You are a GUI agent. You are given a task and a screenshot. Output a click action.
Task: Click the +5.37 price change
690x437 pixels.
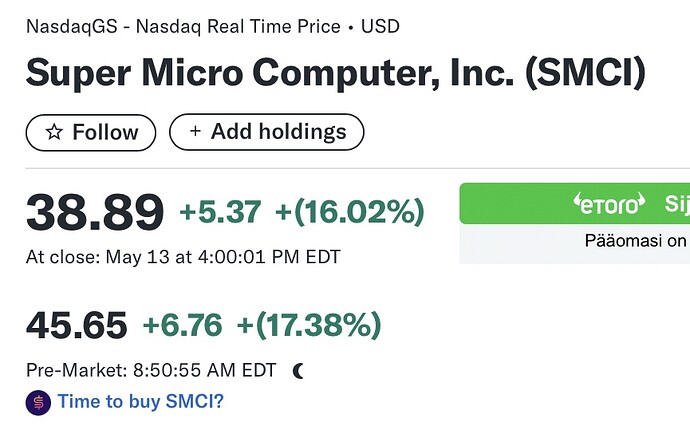(220, 212)
